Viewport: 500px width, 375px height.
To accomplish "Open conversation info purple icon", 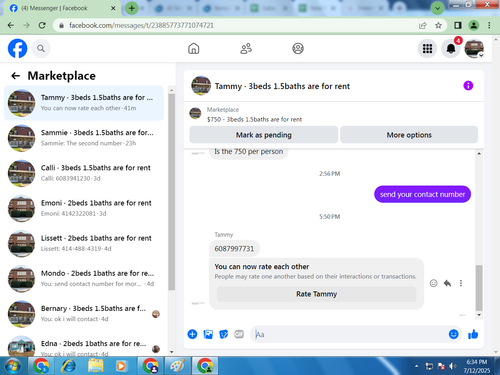I will 468,86.
